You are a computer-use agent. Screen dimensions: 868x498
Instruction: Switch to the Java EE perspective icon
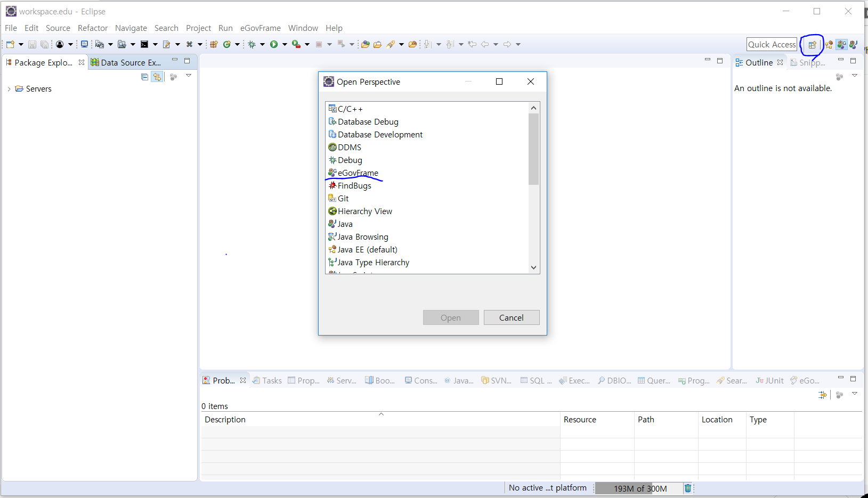(829, 45)
